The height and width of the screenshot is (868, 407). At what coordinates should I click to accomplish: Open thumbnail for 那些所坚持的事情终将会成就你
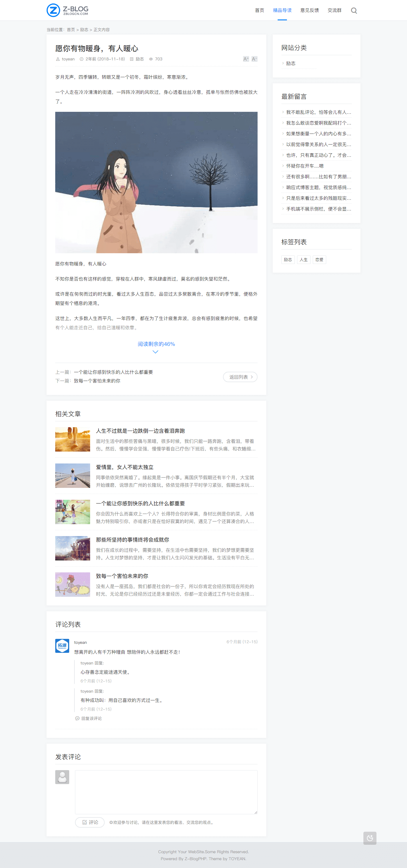pos(72,548)
